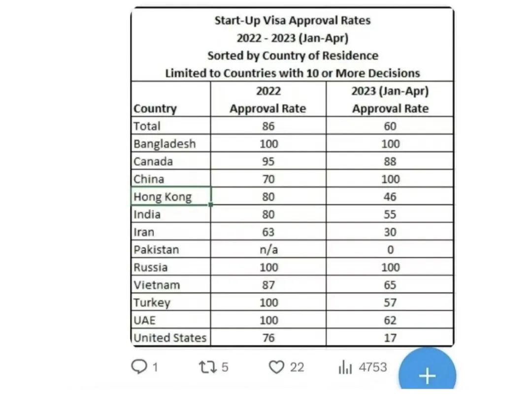Image resolution: width=532 pixels, height=398 pixels.
Task: Like the tweet with heart icon
Action: pos(276,367)
